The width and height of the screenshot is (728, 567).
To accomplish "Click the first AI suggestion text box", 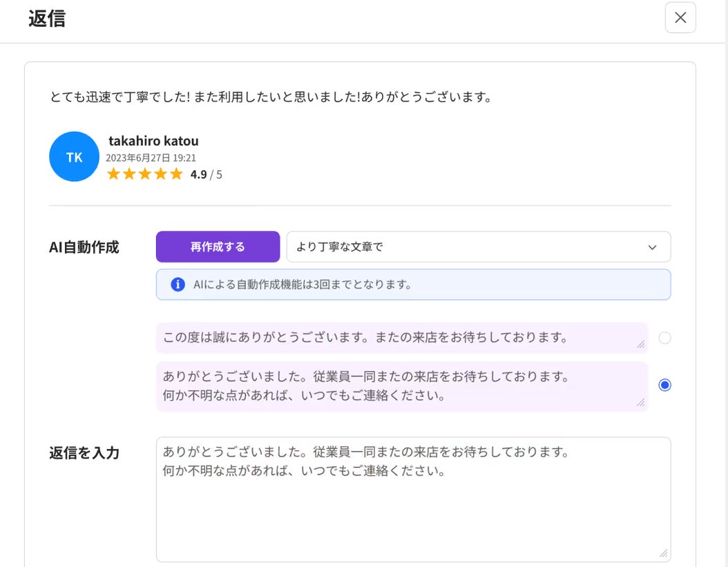I will 401,338.
